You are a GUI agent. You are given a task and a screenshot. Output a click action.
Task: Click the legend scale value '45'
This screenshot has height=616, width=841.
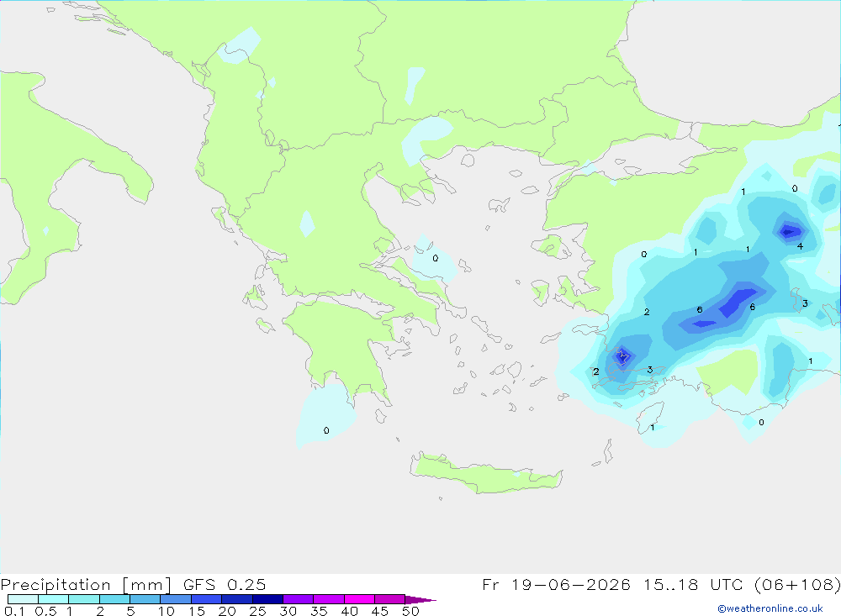tap(380, 611)
